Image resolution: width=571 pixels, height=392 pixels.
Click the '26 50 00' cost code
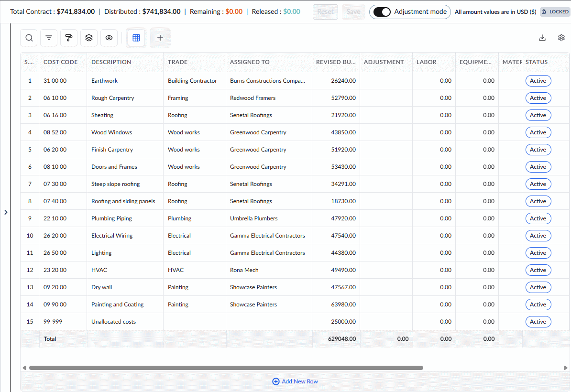pyautogui.click(x=55, y=253)
